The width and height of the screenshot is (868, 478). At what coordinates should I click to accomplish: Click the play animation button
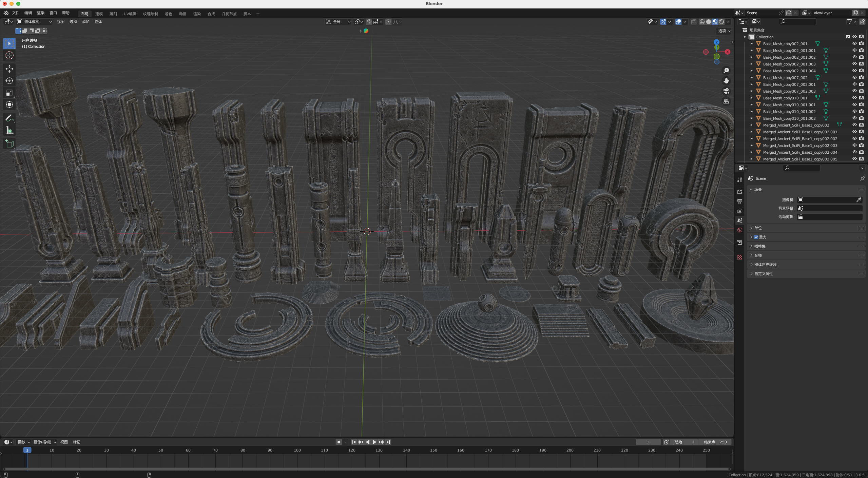(x=374, y=442)
